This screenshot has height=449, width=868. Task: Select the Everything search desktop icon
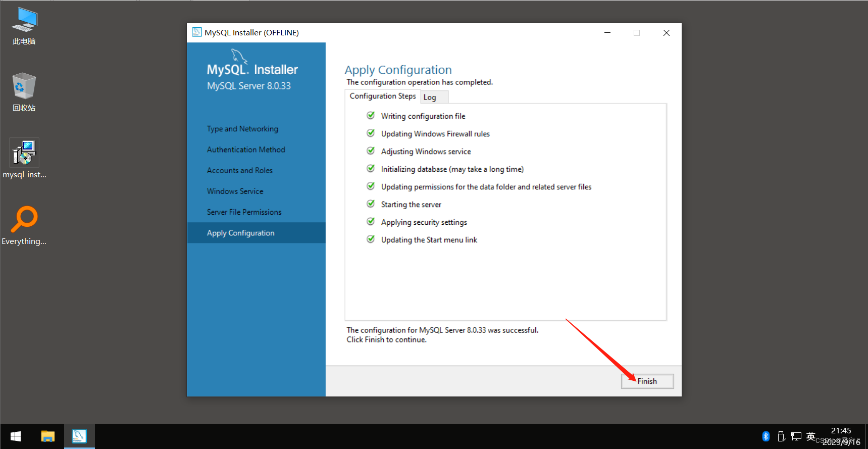24,226
